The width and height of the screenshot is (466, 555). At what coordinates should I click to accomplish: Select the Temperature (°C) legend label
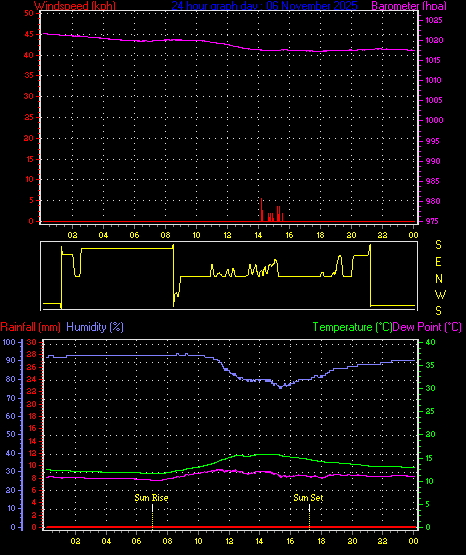(352, 327)
